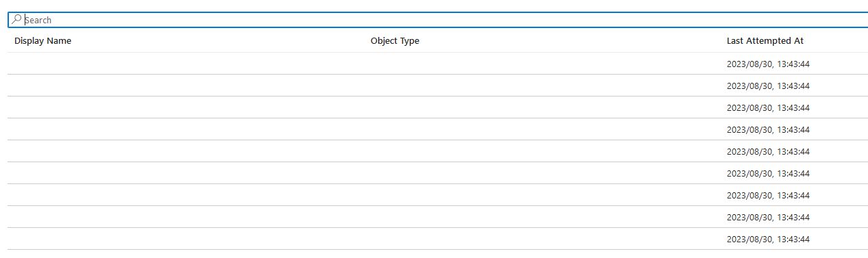This screenshot has height=258, width=868.
Task: Click the first row's empty Object Type cell
Action: click(542, 64)
